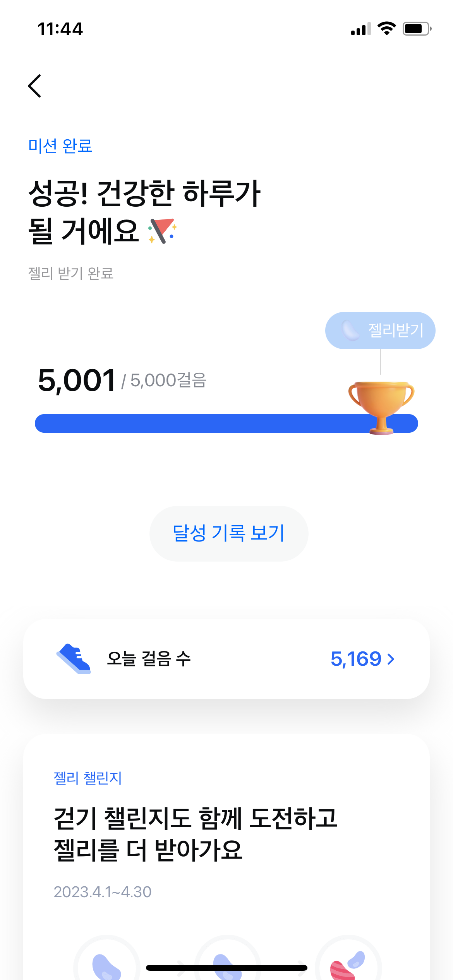Open the 젤리 챌린지 link

click(x=88, y=778)
